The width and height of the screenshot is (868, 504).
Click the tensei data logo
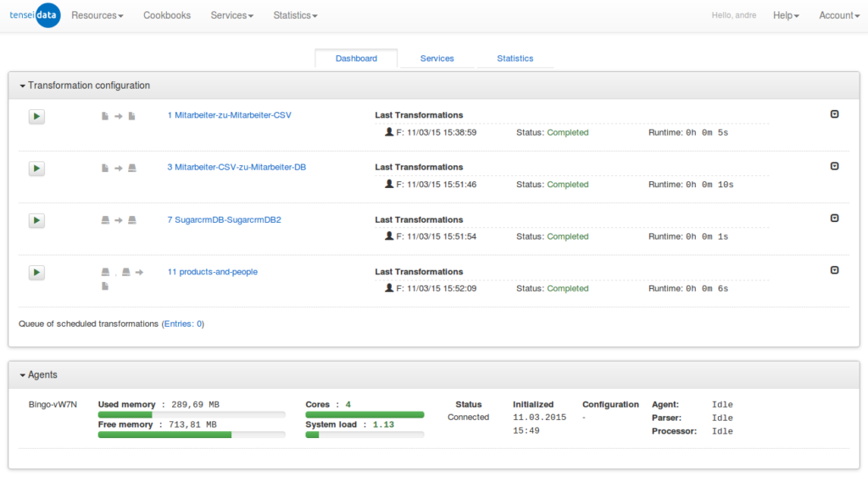point(35,15)
